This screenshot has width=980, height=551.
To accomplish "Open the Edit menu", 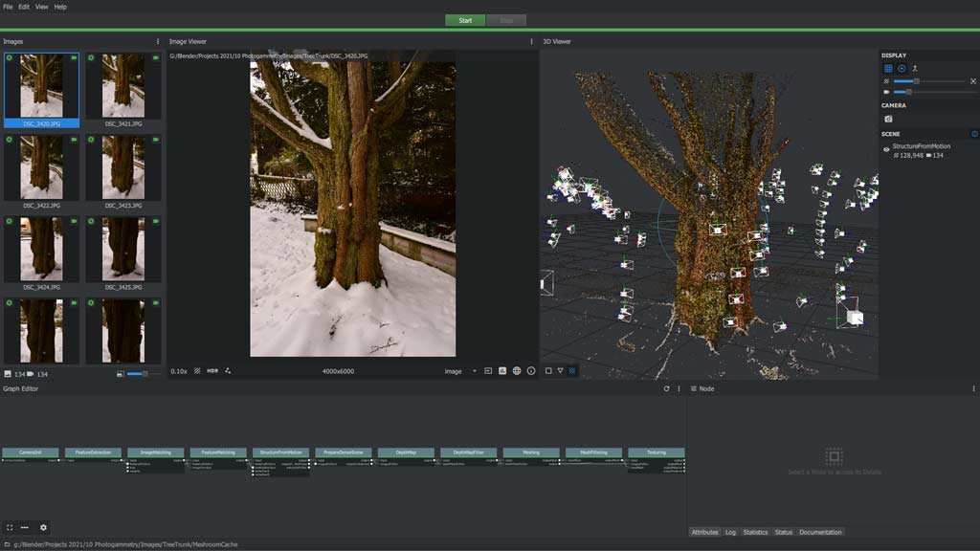I will (24, 7).
